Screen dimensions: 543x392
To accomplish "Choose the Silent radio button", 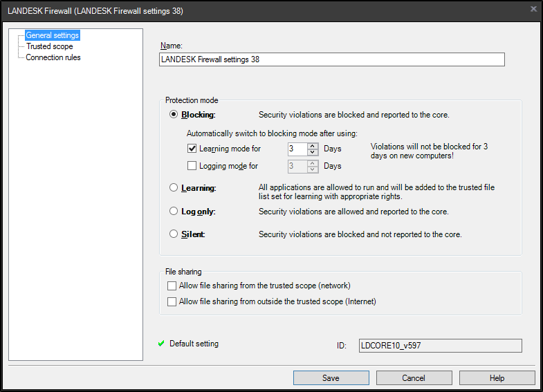I will 174,234.
